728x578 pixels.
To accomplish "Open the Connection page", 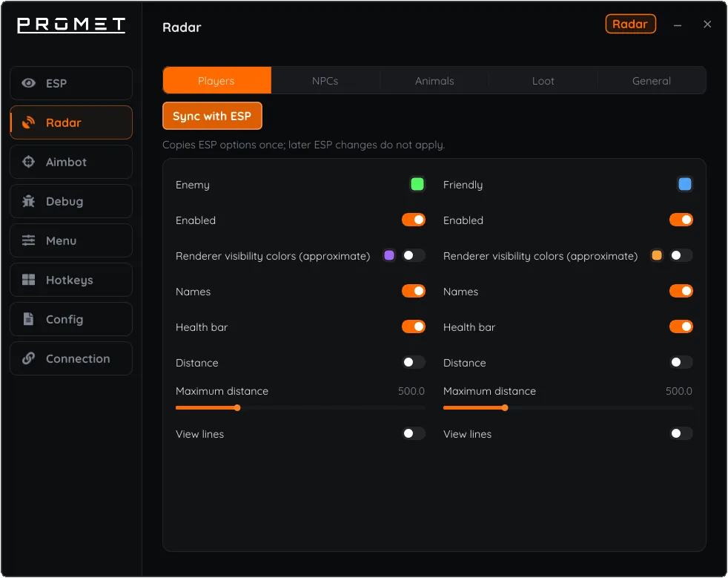I will tap(71, 358).
